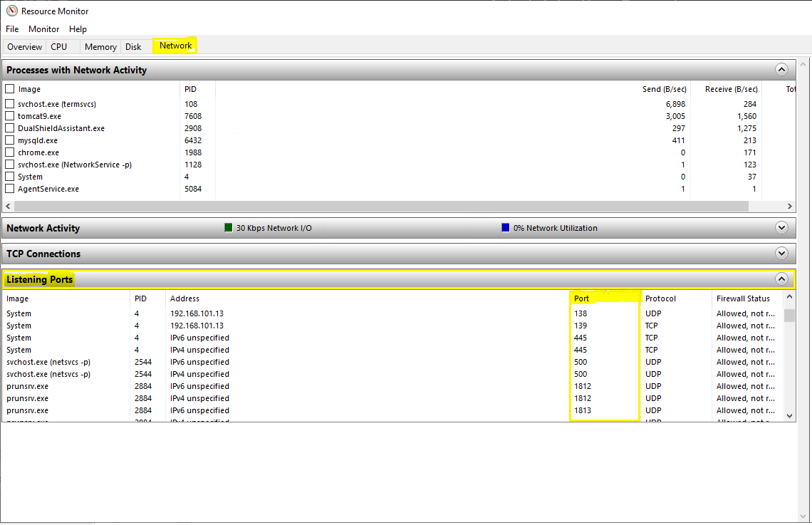Image resolution: width=812 pixels, height=525 pixels.
Task: Expand the Network Activity section
Action: pyautogui.click(x=781, y=228)
